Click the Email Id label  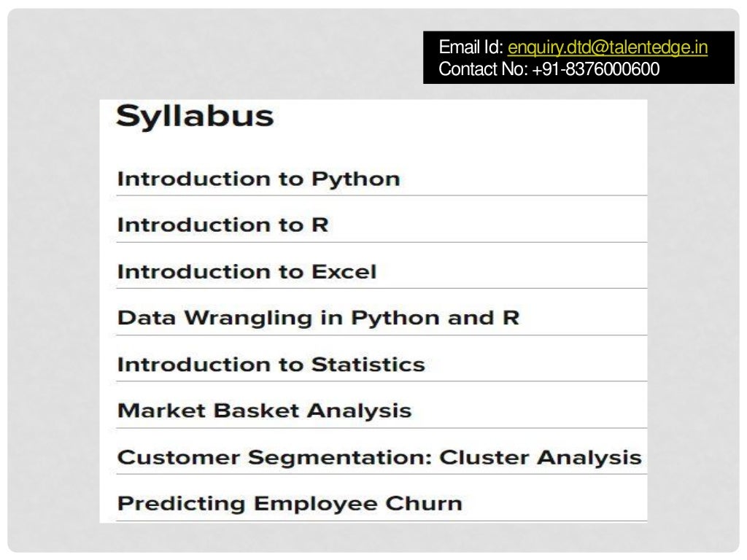tap(471, 47)
